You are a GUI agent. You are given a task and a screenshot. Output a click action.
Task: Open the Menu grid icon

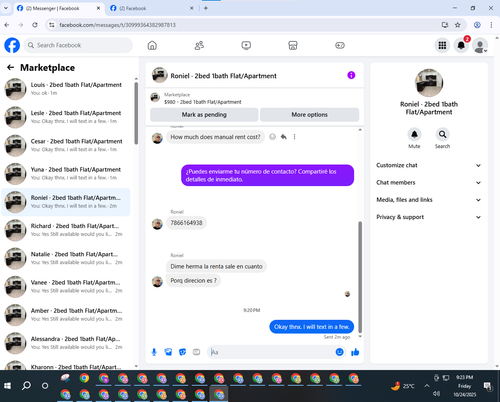[442, 45]
